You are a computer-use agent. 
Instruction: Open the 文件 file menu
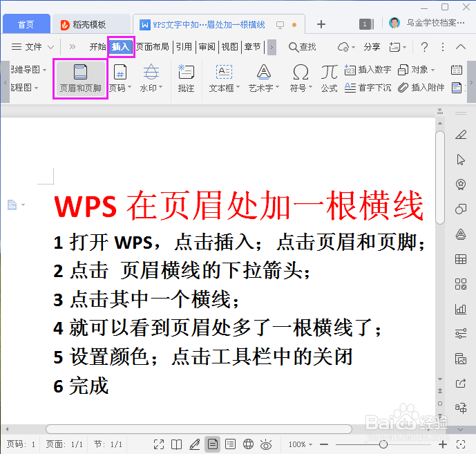[x=32, y=47]
